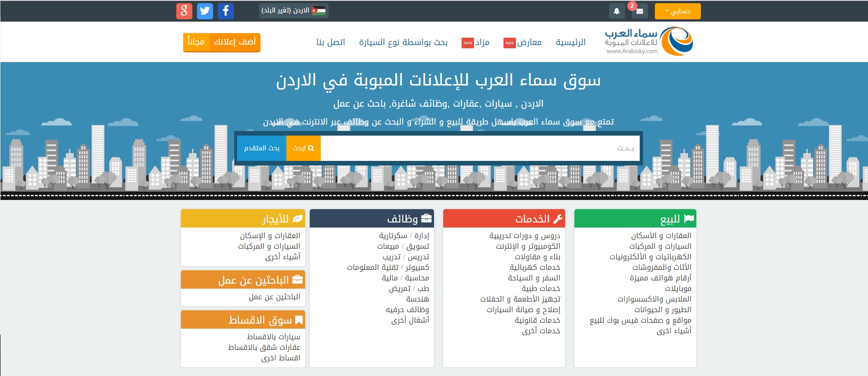The height and width of the screenshot is (376, 868).
Task: Open السيارات و المركبات under للأيجار
Action: (269, 246)
